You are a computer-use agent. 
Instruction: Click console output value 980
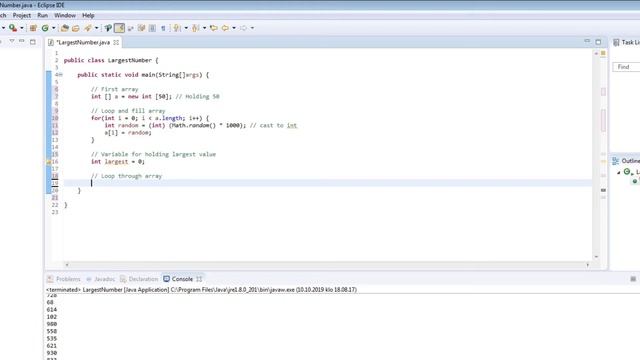pyautogui.click(x=52, y=324)
